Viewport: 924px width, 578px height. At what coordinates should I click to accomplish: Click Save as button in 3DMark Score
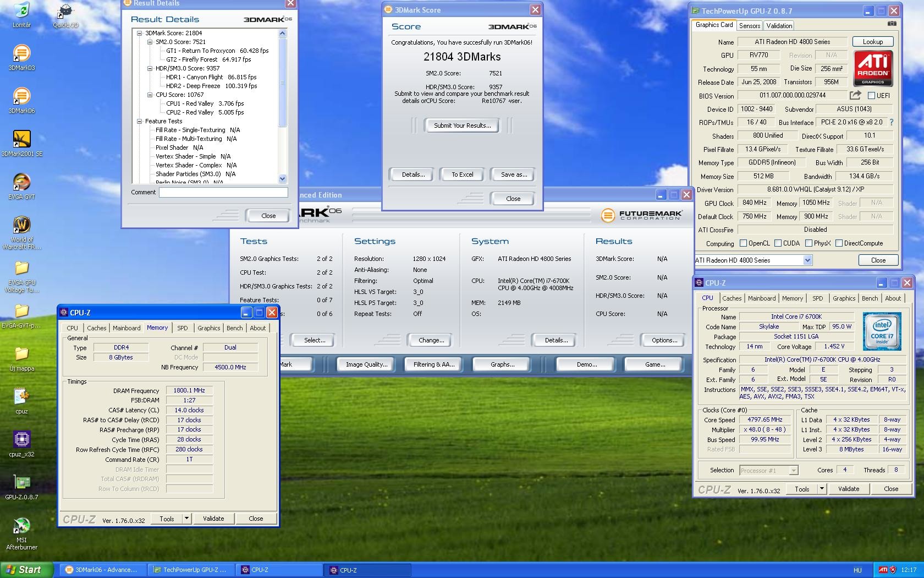514,175
